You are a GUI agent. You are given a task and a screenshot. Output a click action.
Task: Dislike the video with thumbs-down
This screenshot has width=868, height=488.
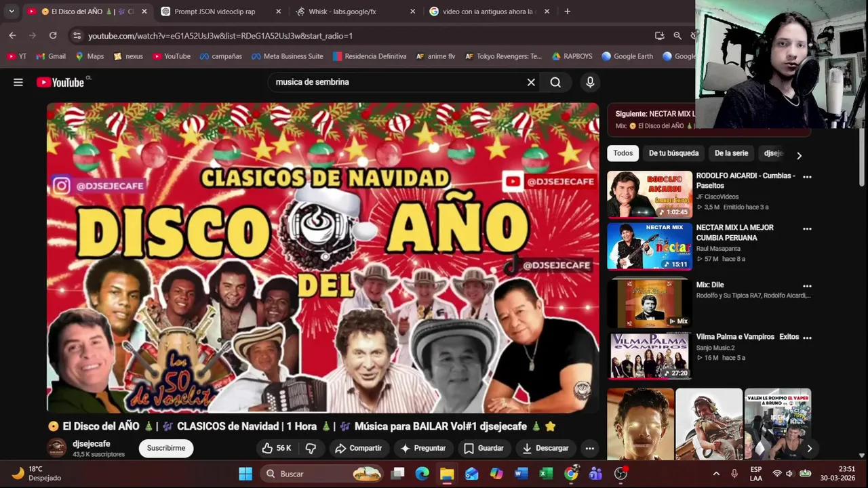(x=311, y=448)
